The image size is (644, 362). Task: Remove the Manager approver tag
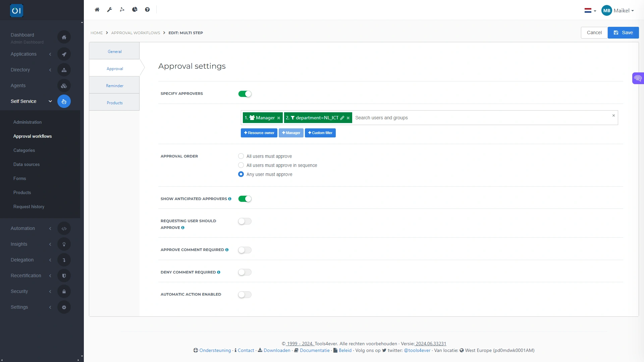(x=278, y=118)
